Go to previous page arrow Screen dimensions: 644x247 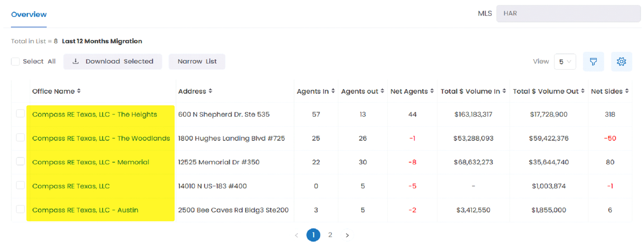(x=296, y=235)
